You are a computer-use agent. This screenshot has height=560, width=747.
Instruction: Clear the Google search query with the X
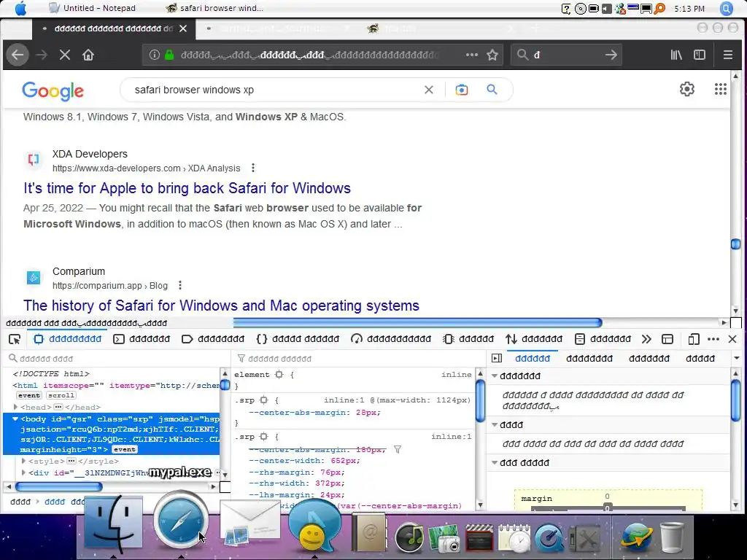click(429, 90)
